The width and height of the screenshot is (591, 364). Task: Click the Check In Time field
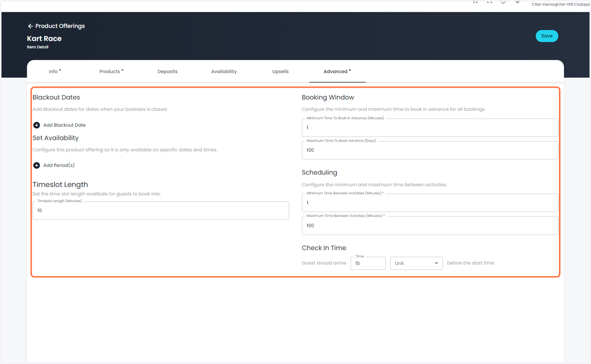coord(368,263)
